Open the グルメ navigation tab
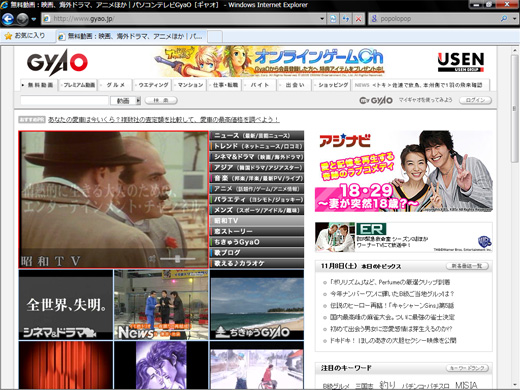This screenshot has width=520, height=390. 115,85
